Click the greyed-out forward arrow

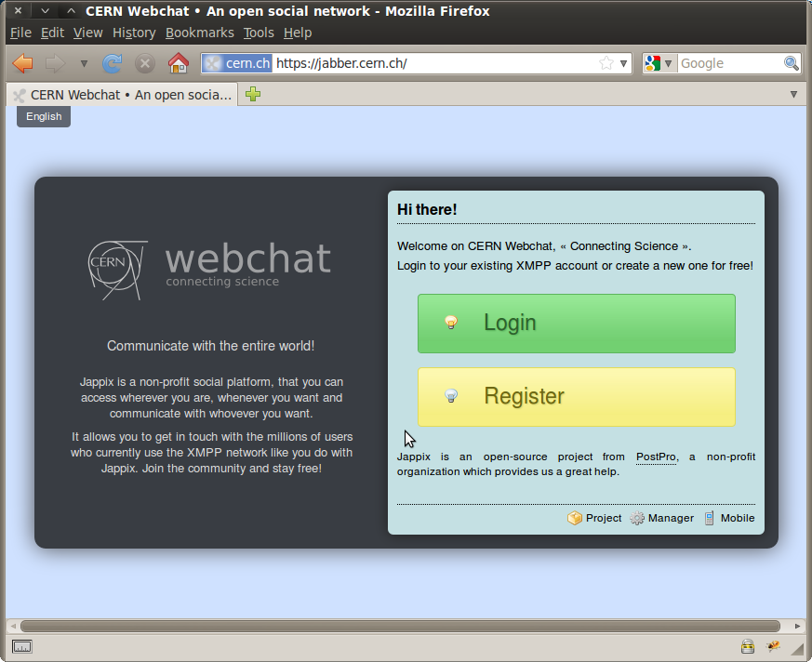(56, 63)
